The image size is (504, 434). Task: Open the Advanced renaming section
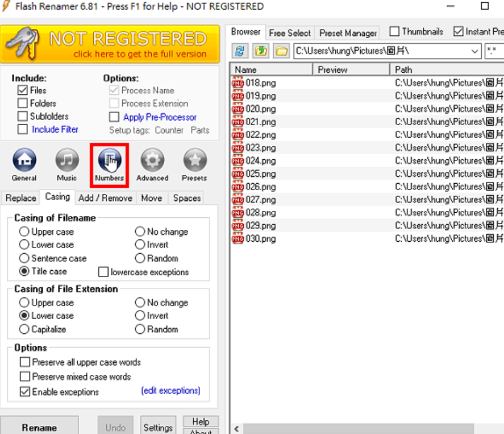(x=152, y=164)
